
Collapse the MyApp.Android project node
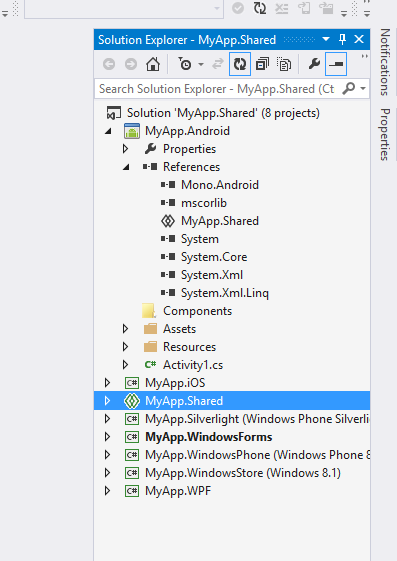[x=108, y=131]
